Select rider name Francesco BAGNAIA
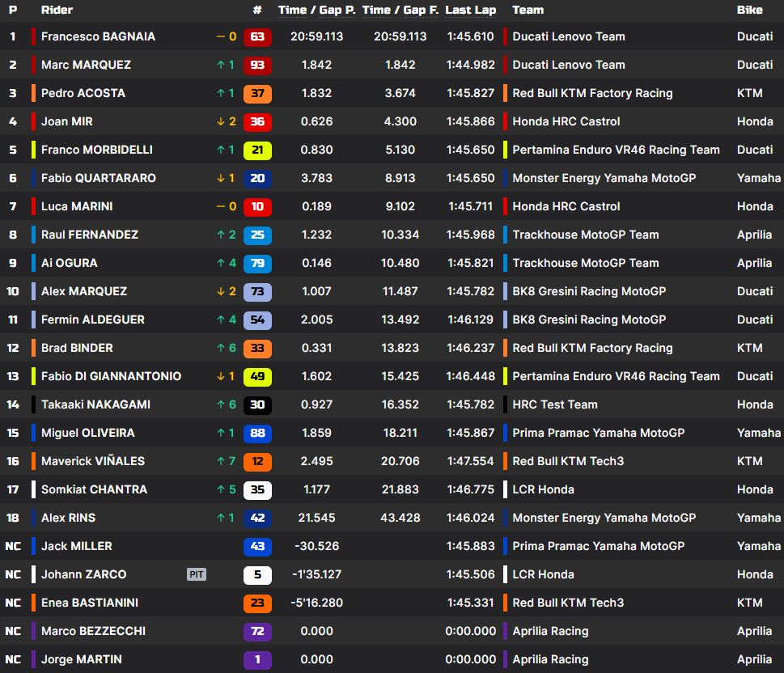Viewport: 784px width, 673px height. coord(98,36)
